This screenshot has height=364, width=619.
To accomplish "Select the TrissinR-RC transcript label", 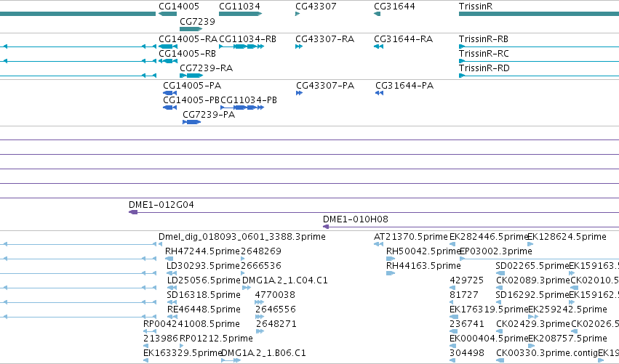I will [x=484, y=54].
